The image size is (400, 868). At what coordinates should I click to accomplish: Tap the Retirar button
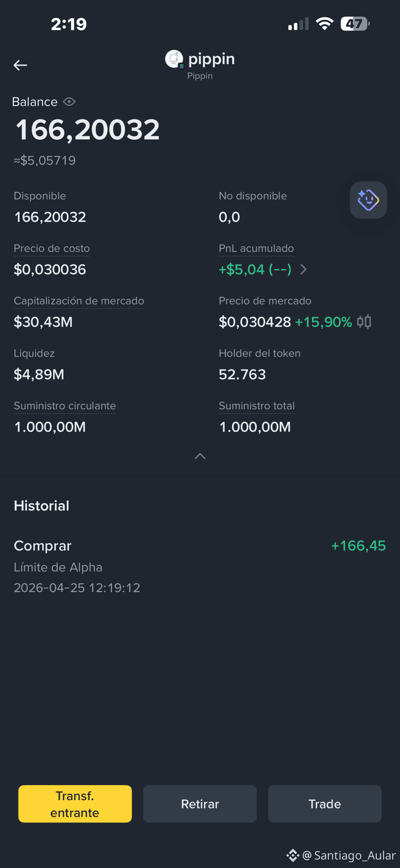[x=200, y=804]
